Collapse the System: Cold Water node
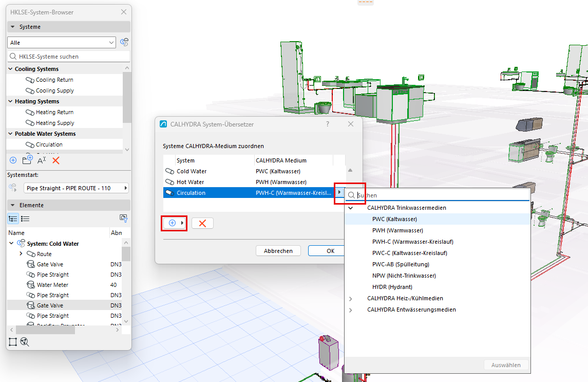The image size is (588, 382). click(11, 243)
